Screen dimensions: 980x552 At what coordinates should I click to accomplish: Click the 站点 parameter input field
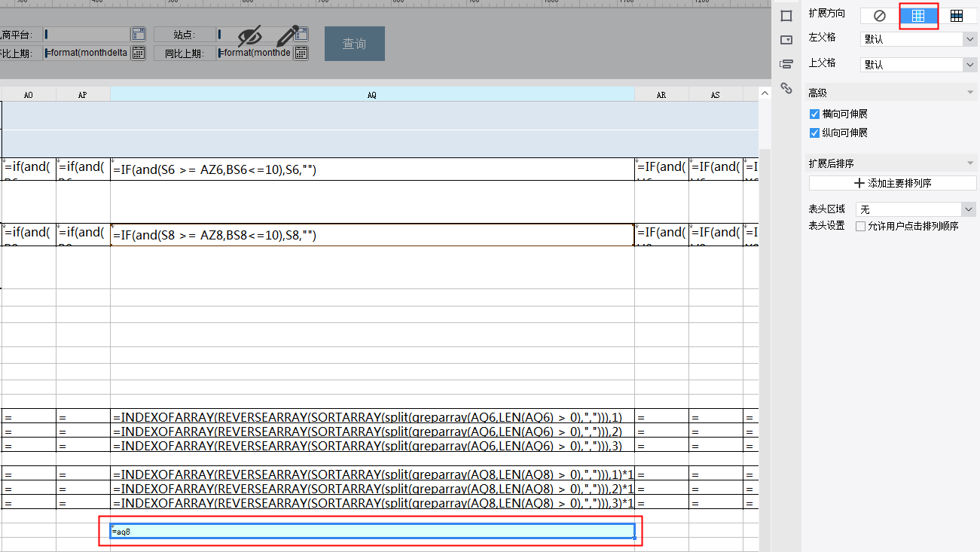click(x=255, y=34)
